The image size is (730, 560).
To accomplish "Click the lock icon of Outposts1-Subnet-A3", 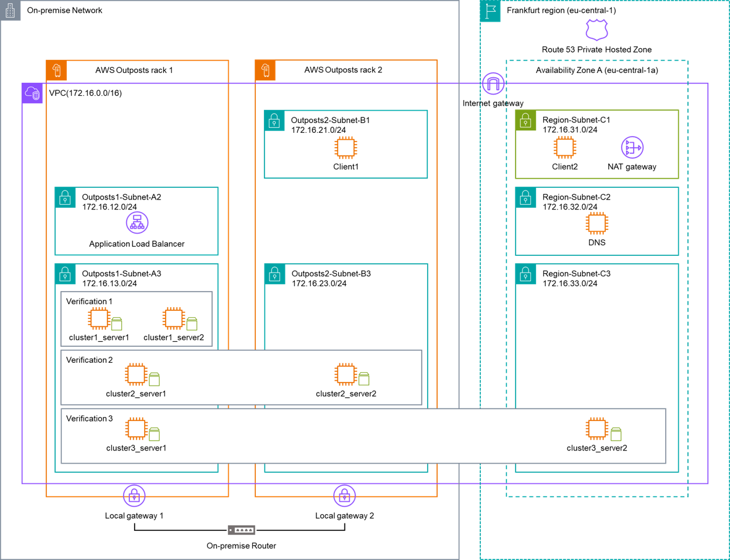I will tap(65, 274).
